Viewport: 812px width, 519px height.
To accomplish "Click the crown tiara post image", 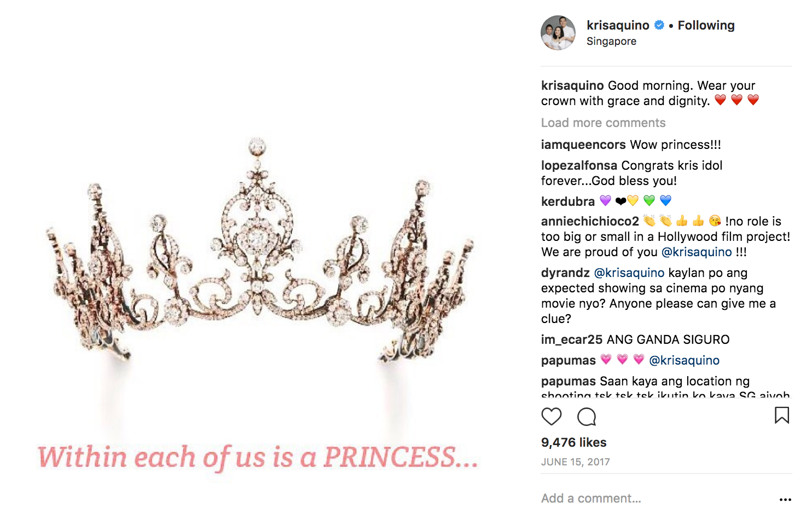I will click(x=257, y=257).
